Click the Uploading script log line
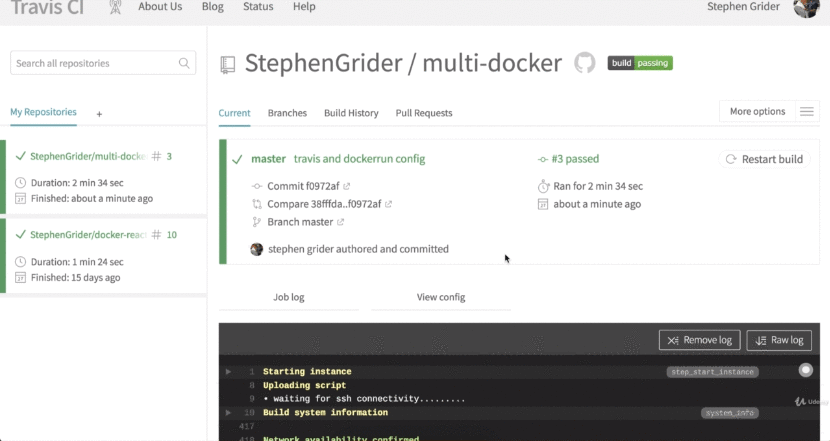Image resolution: width=830 pixels, height=441 pixels. 304,385
